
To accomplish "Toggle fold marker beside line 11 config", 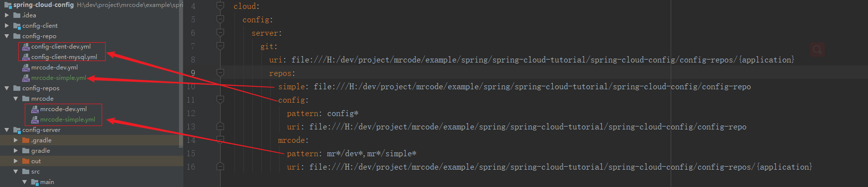I will (x=221, y=100).
